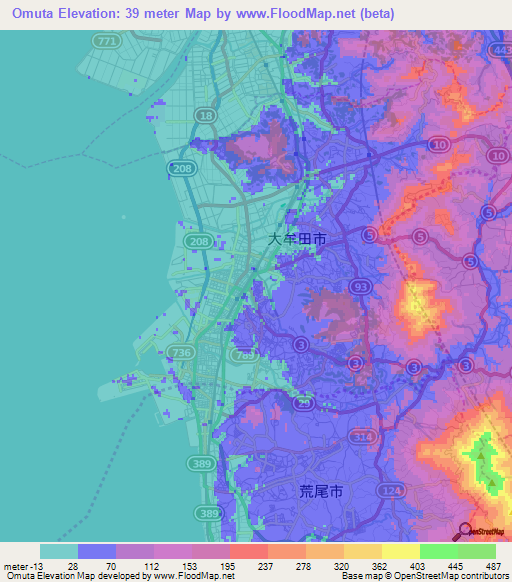
Task: Click the 389 shield nearest 荒尾市 label
Action: pos(209,513)
